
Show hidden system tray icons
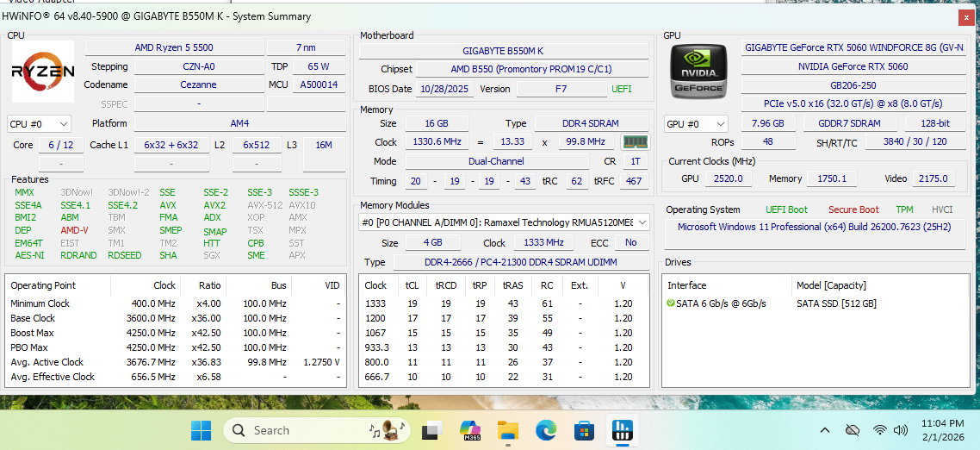point(825,430)
